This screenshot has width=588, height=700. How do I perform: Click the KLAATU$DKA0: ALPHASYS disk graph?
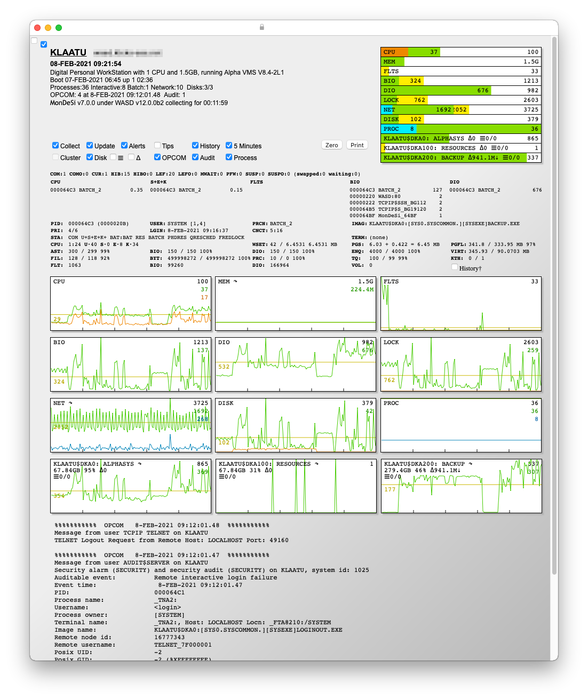pos(131,486)
